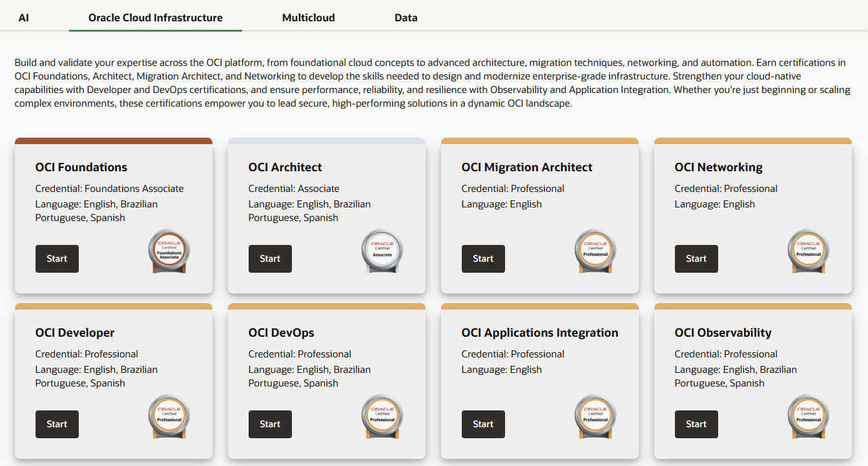868x466 pixels.
Task: Click the OCI Foundations Associate badge icon
Action: coord(169,251)
